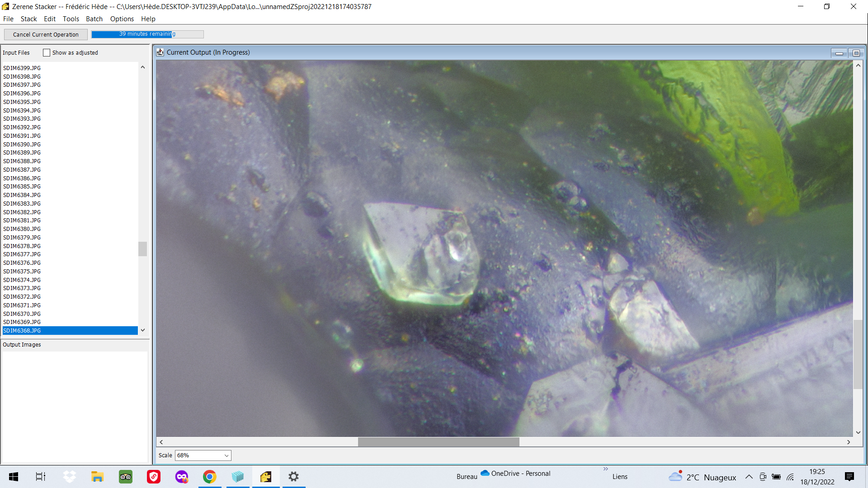Show hidden system tray icons
The image size is (868, 488).
[x=749, y=477]
